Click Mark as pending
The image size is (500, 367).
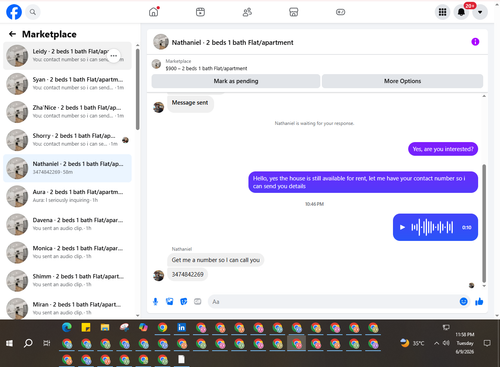236,81
